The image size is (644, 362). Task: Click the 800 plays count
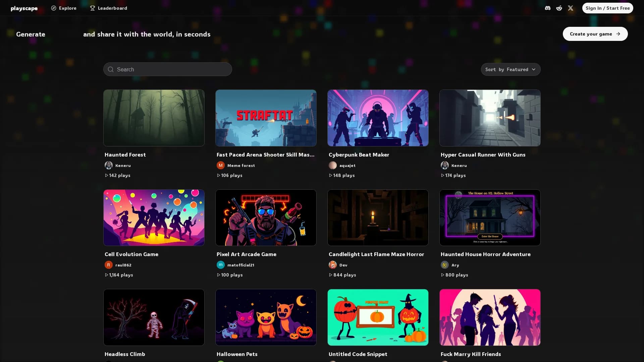point(454,275)
